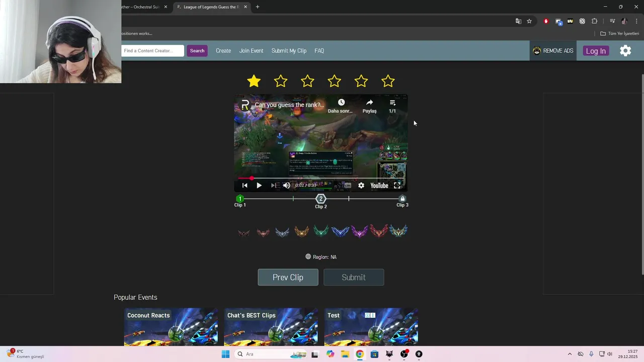Select the blue Diamond rank emblem
The height and width of the screenshot is (362, 644).
[340, 231]
